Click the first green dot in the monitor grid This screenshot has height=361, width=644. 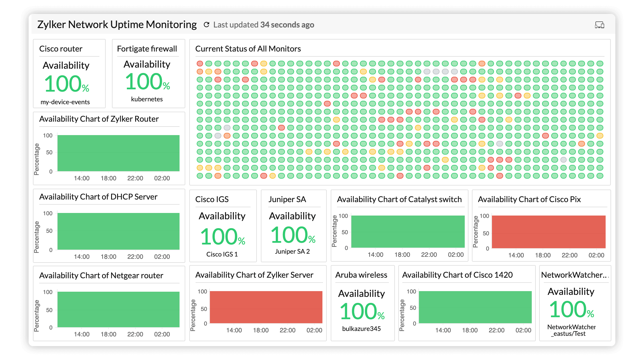pos(209,63)
